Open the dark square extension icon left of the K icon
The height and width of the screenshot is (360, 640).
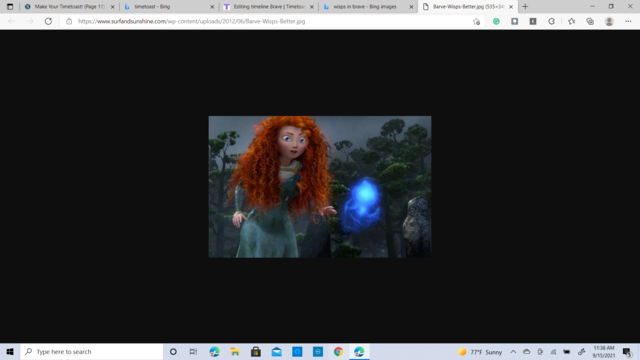point(515,21)
